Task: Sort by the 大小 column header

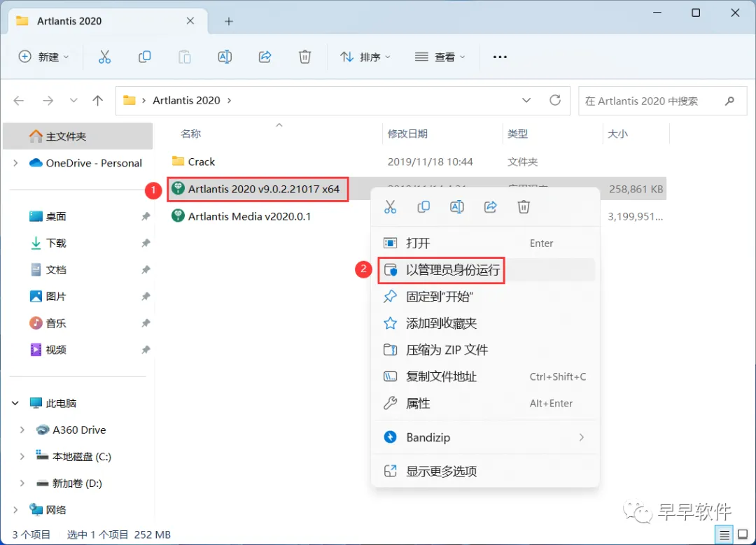Action: coord(617,134)
